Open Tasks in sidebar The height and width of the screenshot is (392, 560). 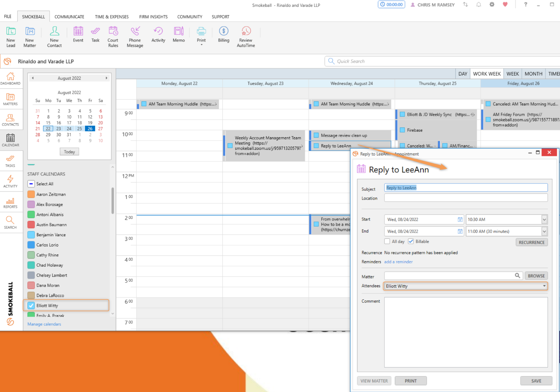point(10,161)
